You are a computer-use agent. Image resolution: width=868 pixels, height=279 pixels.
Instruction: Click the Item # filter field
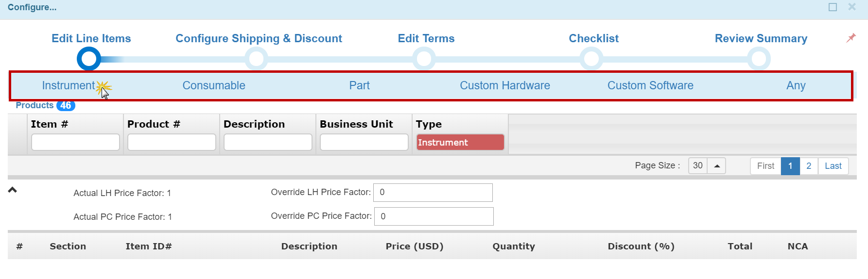pyautogui.click(x=75, y=142)
